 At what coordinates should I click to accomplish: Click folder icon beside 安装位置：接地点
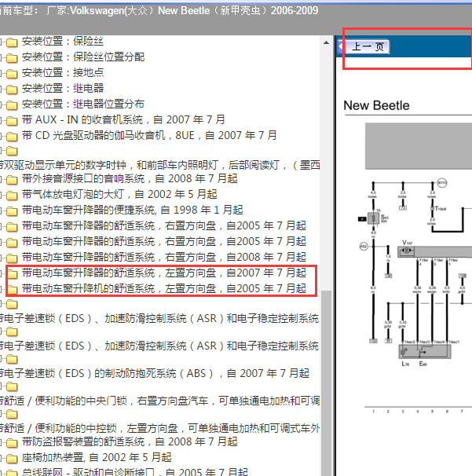point(12,74)
